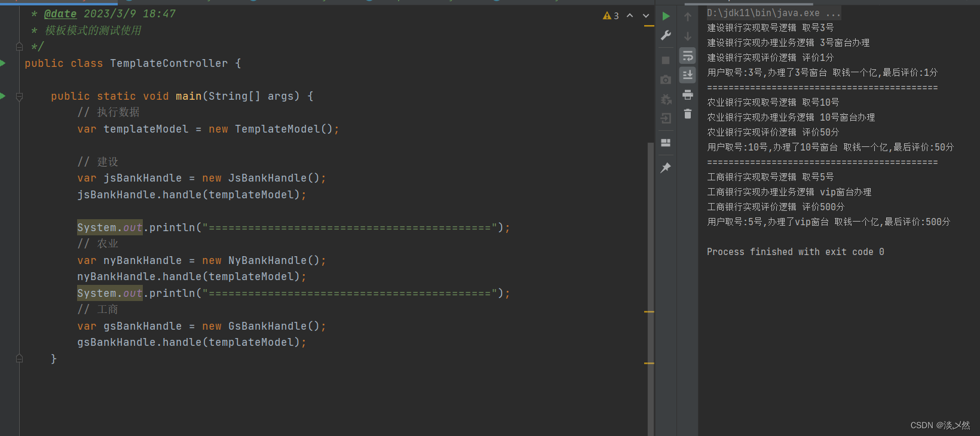The image size is (980, 436).
Task: Click upper warning stripe mark on scrollbar
Action: pyautogui.click(x=649, y=26)
